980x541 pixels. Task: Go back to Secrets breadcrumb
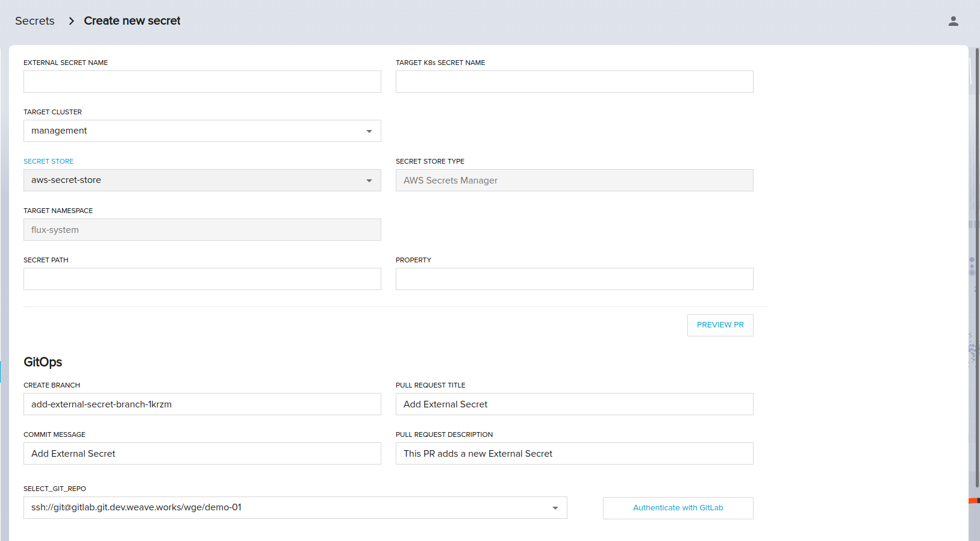[x=35, y=21]
